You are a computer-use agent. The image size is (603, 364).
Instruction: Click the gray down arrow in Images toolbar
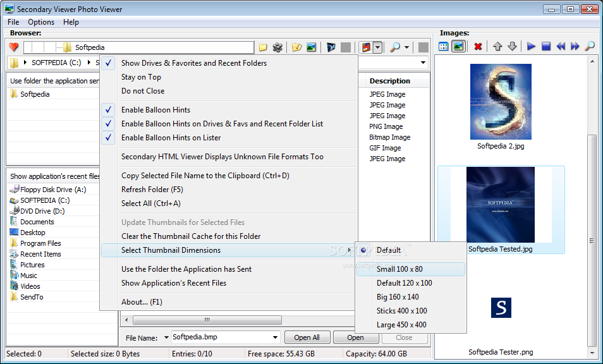tap(512, 47)
